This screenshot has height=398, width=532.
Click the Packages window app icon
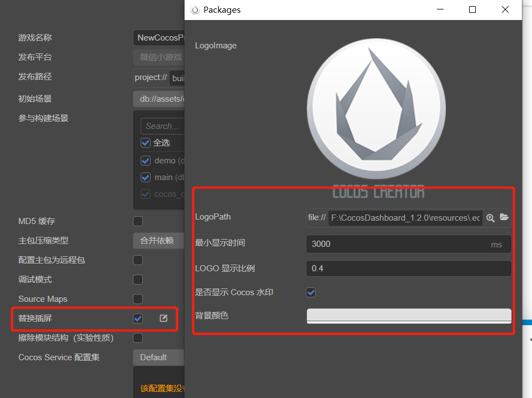coord(195,10)
